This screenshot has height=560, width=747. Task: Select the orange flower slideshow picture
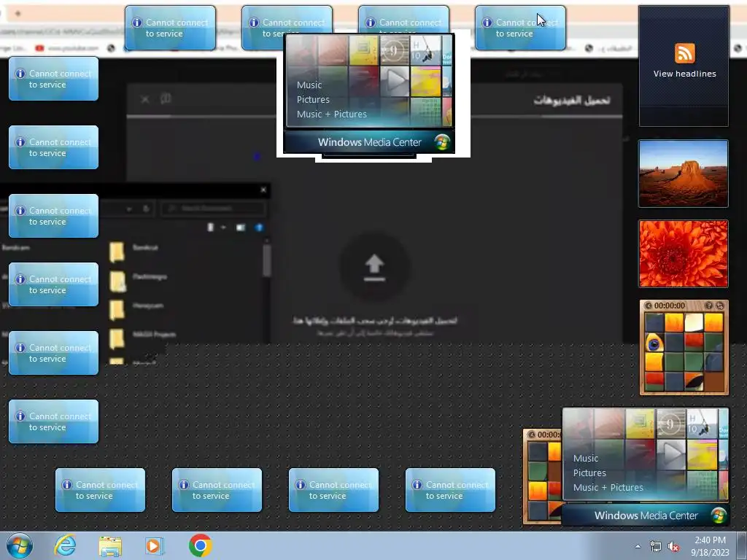683,253
